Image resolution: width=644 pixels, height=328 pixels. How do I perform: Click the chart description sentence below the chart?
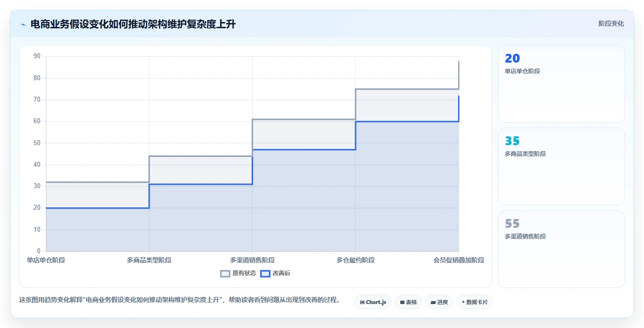[179, 300]
